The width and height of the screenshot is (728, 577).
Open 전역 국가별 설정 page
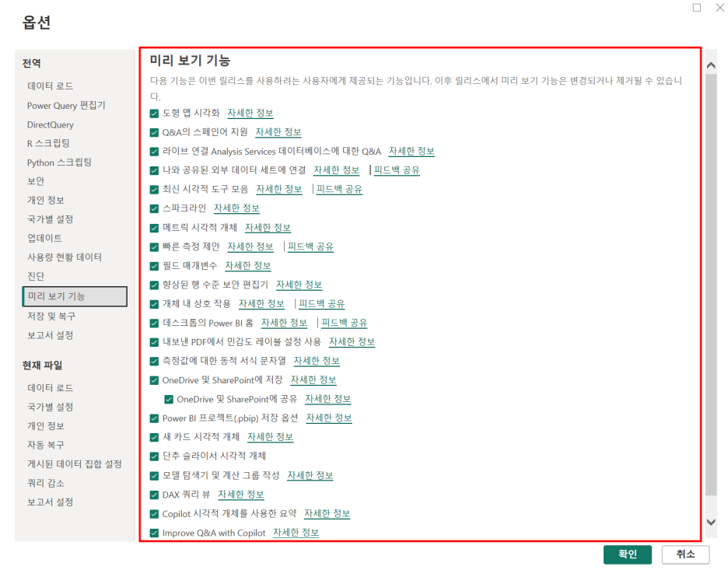(50, 219)
